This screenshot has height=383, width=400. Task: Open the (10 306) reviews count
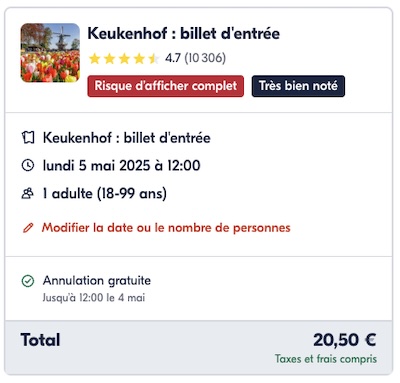pos(205,58)
